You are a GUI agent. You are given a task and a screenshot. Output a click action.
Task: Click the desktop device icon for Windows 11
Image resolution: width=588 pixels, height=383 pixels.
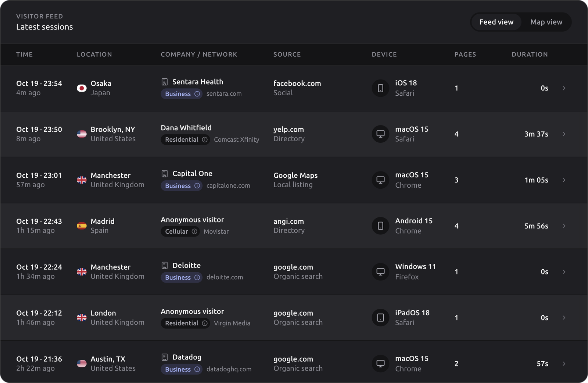point(380,272)
